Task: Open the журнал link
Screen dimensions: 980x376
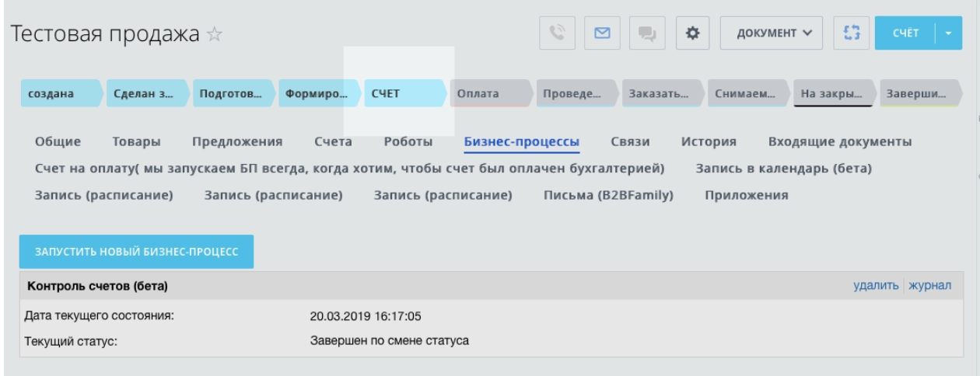Action: tap(929, 286)
